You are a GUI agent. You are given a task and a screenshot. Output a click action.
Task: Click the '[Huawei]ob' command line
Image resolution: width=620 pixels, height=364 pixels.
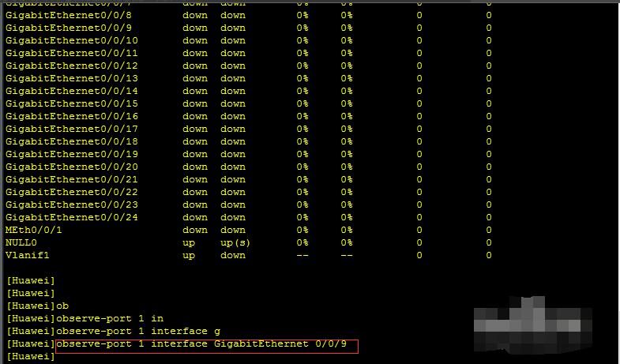(x=38, y=306)
